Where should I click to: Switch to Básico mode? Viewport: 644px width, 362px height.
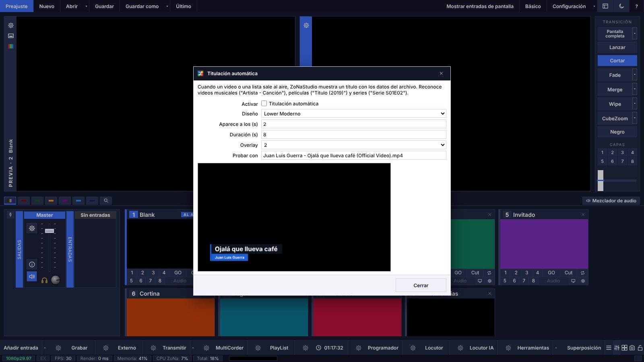pos(533,6)
